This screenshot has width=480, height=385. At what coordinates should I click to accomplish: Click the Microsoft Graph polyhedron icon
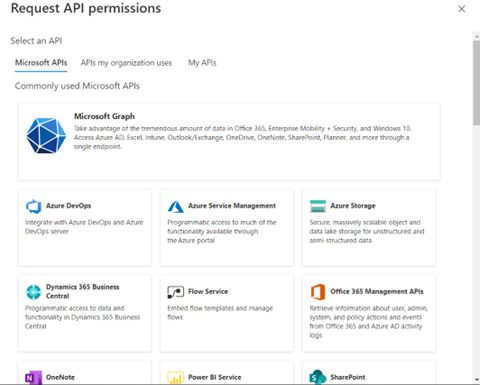pyautogui.click(x=46, y=136)
